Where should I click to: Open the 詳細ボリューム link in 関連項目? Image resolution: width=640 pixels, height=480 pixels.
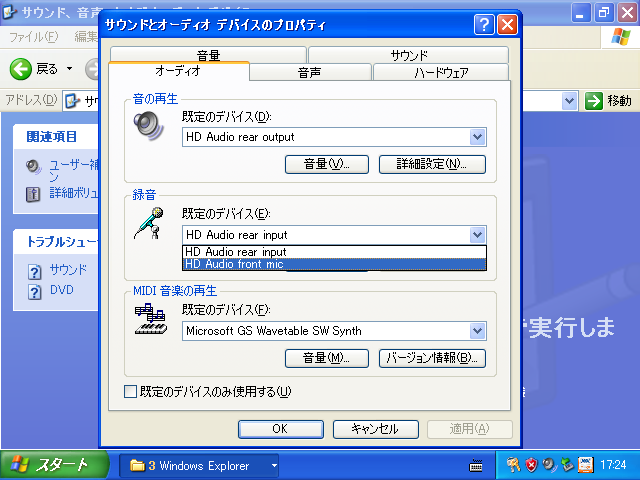click(74, 193)
